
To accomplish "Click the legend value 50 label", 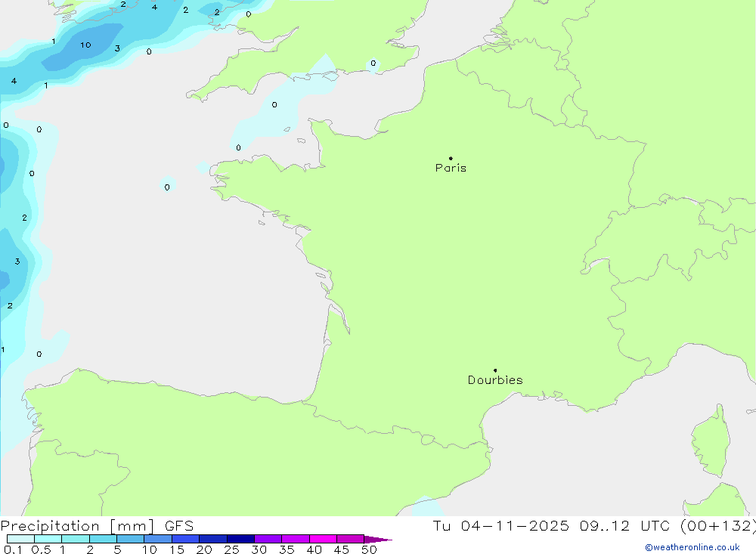I will (369, 549).
